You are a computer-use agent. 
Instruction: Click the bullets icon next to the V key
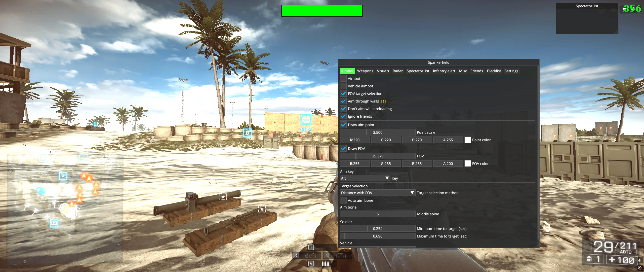click(326, 264)
